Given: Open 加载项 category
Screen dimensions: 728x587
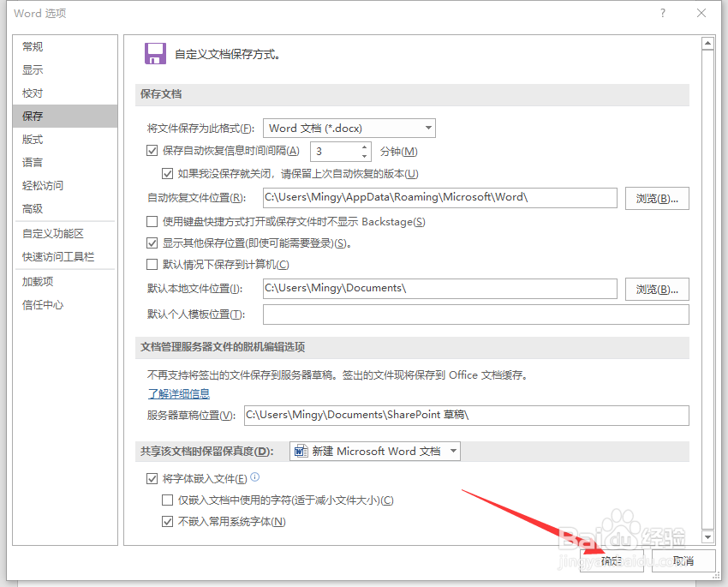Looking at the screenshot, I should point(65,281).
